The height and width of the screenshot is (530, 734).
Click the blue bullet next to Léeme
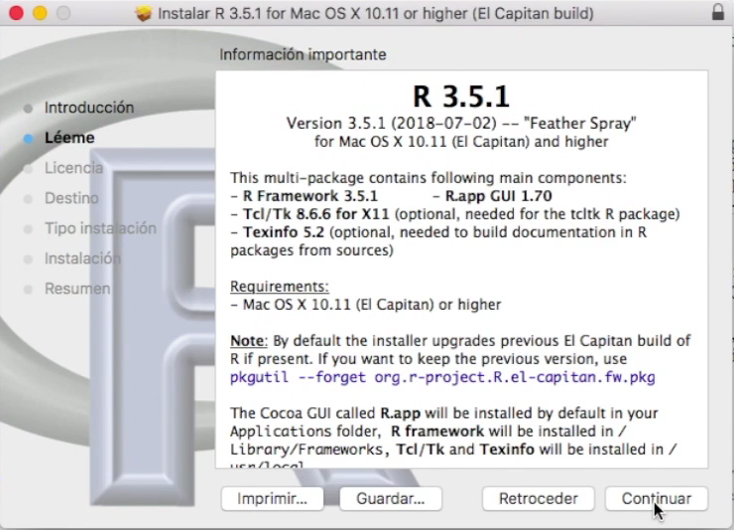tap(29, 139)
